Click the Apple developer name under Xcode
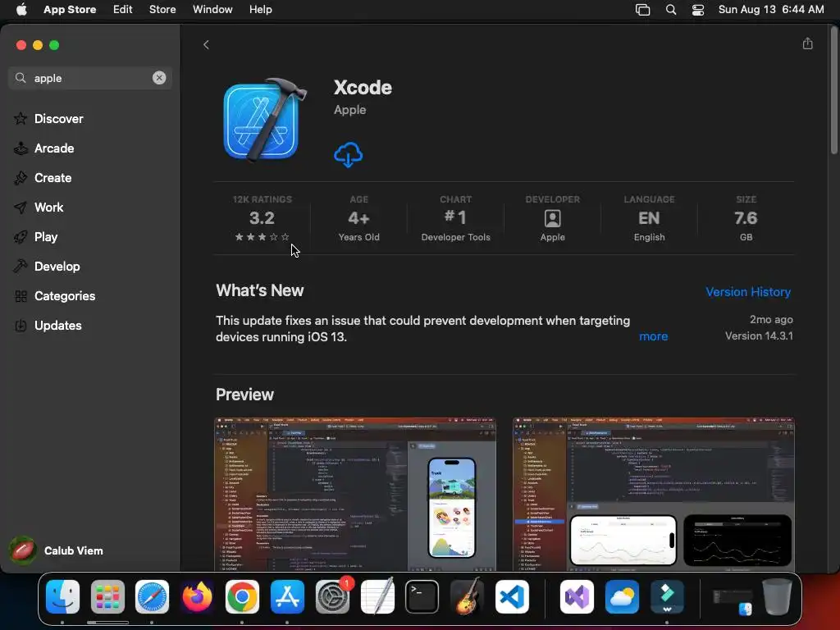 pyautogui.click(x=349, y=110)
